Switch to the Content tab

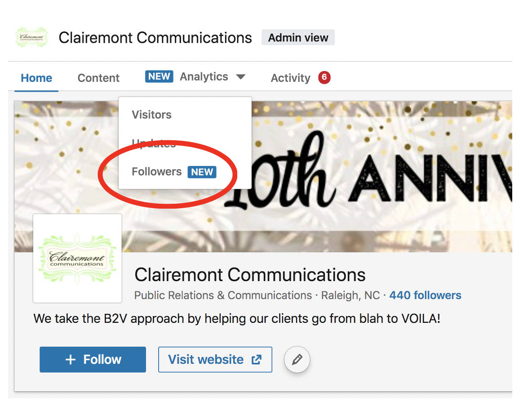(98, 78)
